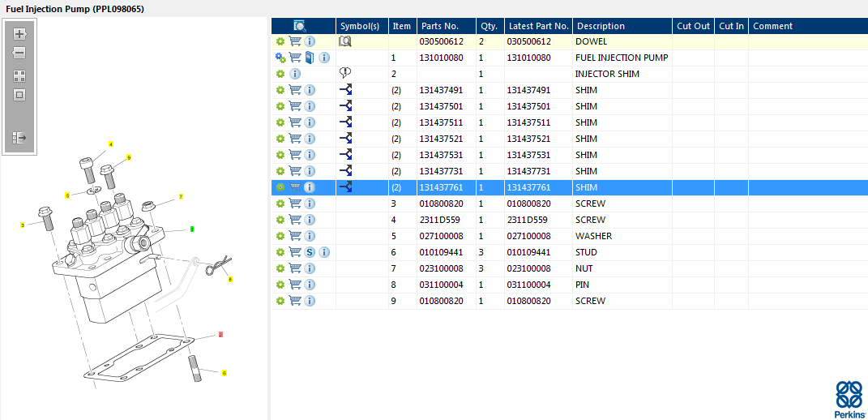Click callout 9 on the diagram

pos(129,157)
